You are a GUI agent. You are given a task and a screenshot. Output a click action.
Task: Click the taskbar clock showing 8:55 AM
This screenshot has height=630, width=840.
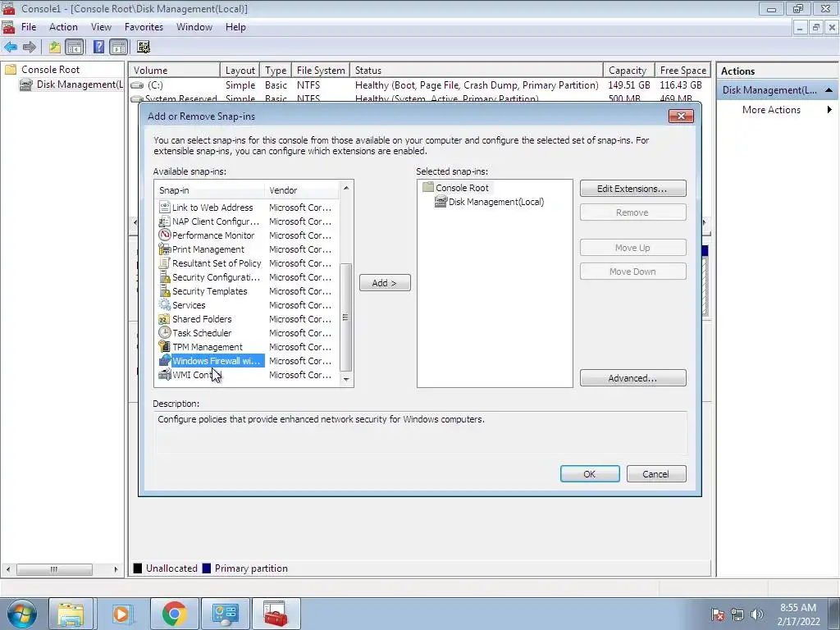click(x=798, y=614)
